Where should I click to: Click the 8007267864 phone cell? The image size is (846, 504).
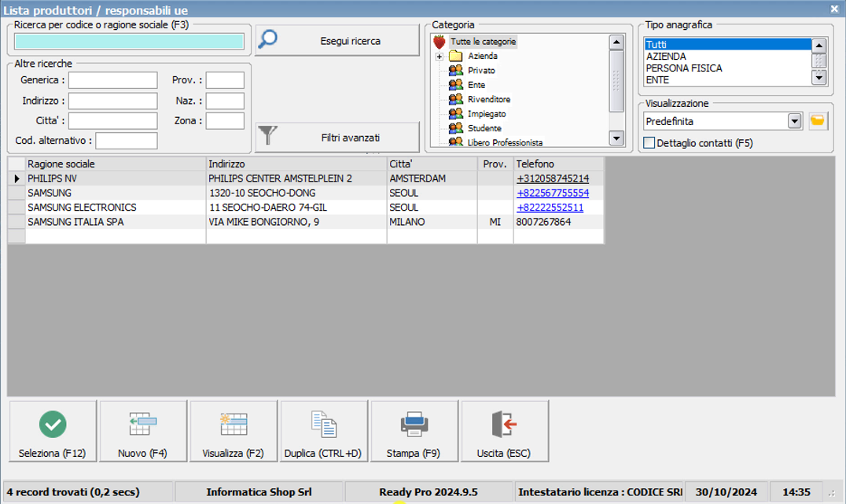click(558, 222)
